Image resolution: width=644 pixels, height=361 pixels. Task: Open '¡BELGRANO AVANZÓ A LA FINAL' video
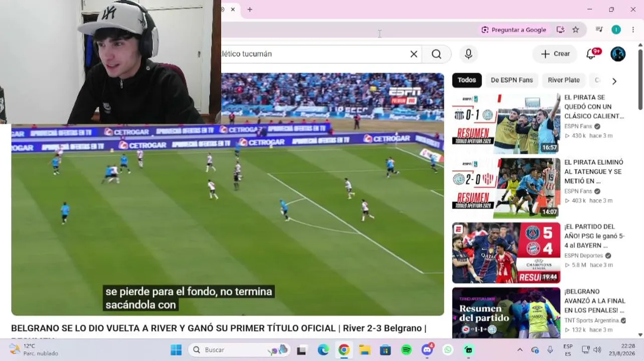[595, 301]
